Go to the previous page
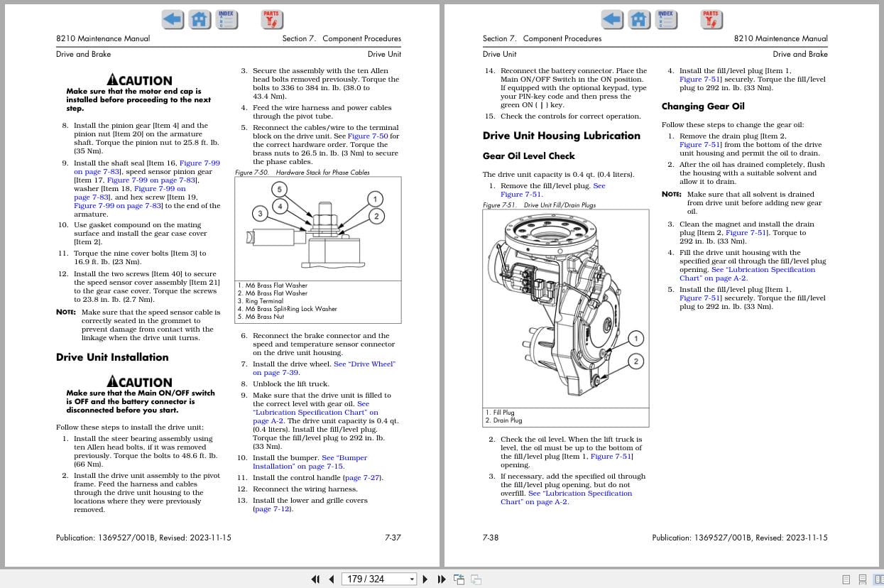 332,579
